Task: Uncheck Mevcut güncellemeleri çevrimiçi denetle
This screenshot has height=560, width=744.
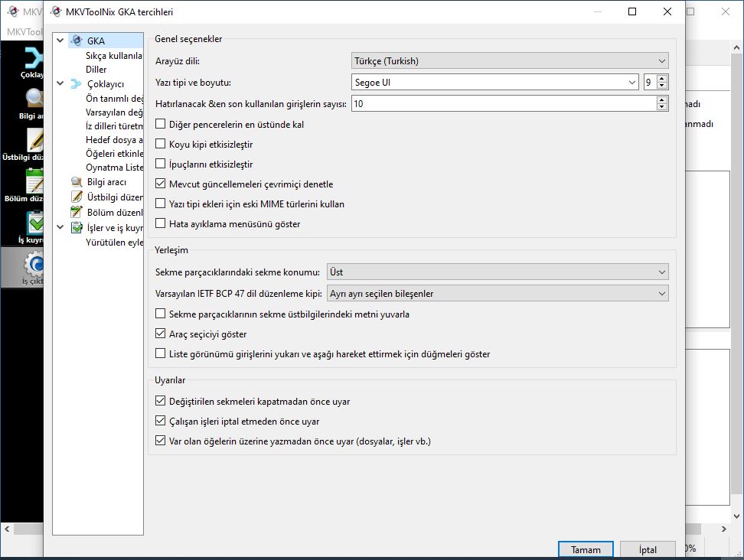Action: click(161, 184)
